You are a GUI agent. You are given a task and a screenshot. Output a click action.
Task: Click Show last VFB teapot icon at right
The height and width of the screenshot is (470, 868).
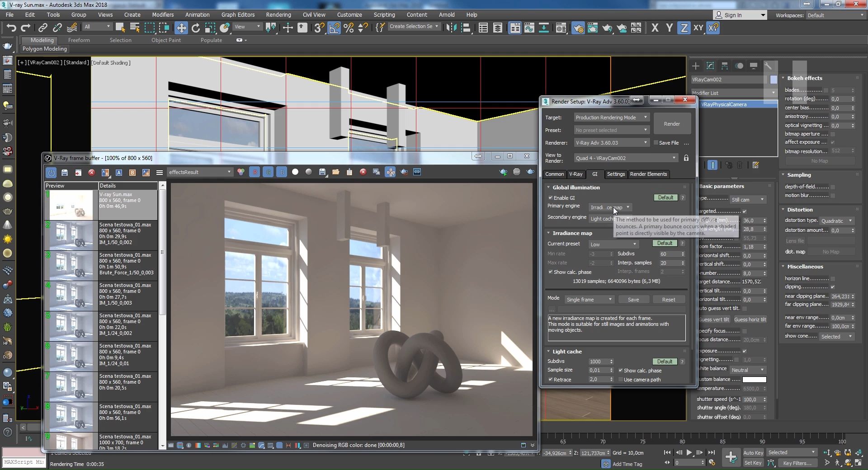[530, 172]
